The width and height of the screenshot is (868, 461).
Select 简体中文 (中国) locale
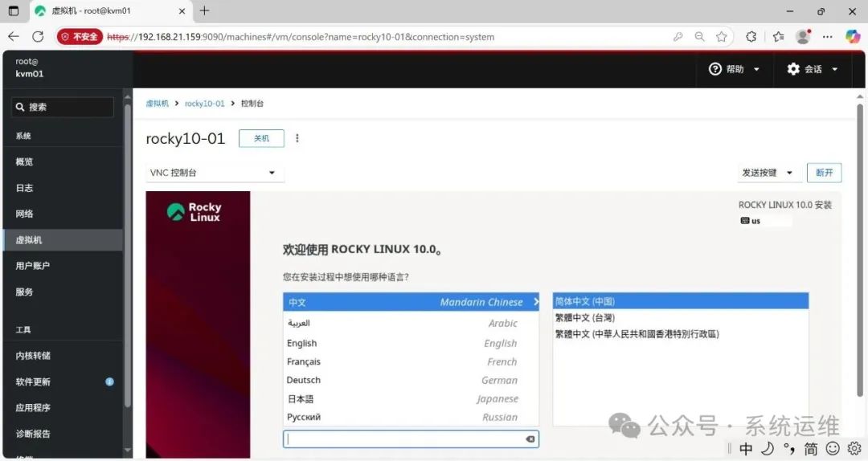pyautogui.click(x=681, y=301)
